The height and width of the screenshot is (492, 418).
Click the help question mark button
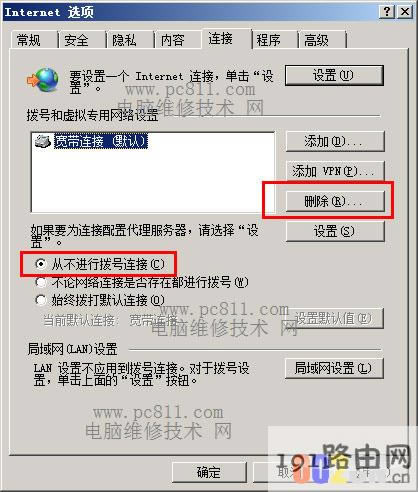(387, 12)
